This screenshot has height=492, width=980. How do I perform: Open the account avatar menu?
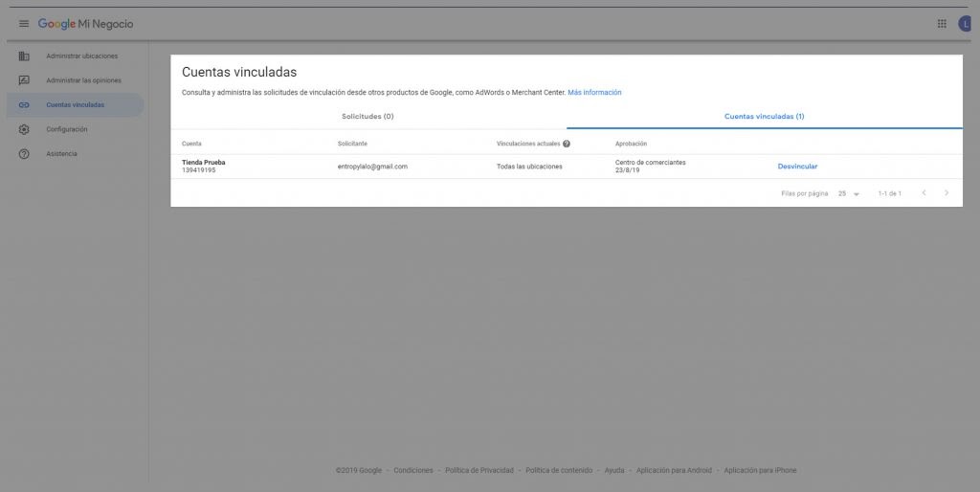pos(966,24)
